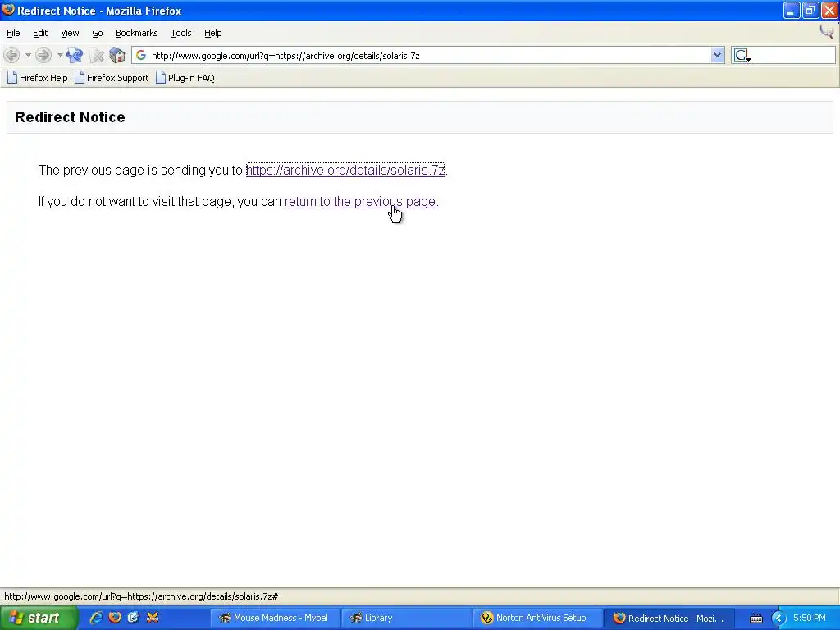The image size is (840, 630).
Task: Open the View menu
Action: [x=70, y=33]
